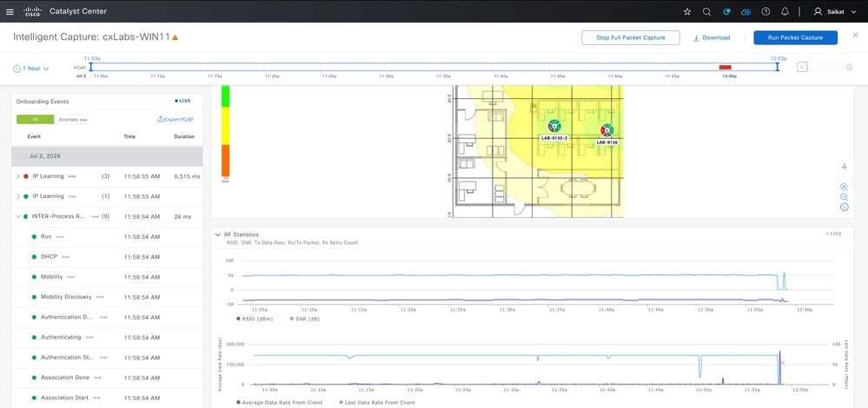Open favorites via the star icon
This screenshot has height=408, width=868.
click(x=687, y=11)
